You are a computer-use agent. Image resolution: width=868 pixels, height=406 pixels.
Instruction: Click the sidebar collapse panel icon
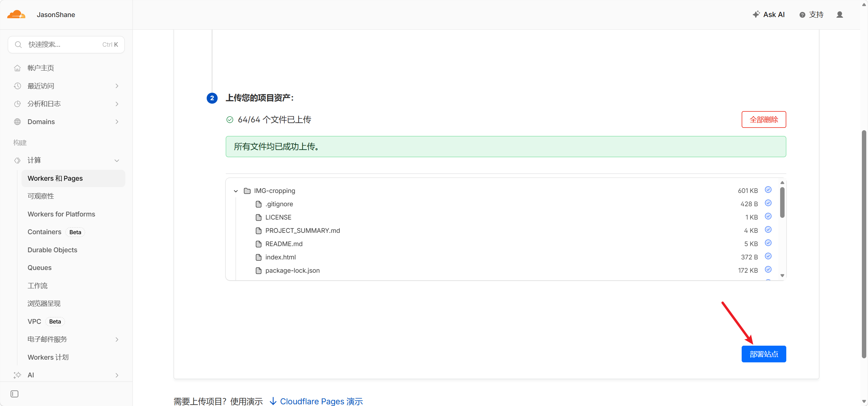(x=15, y=394)
